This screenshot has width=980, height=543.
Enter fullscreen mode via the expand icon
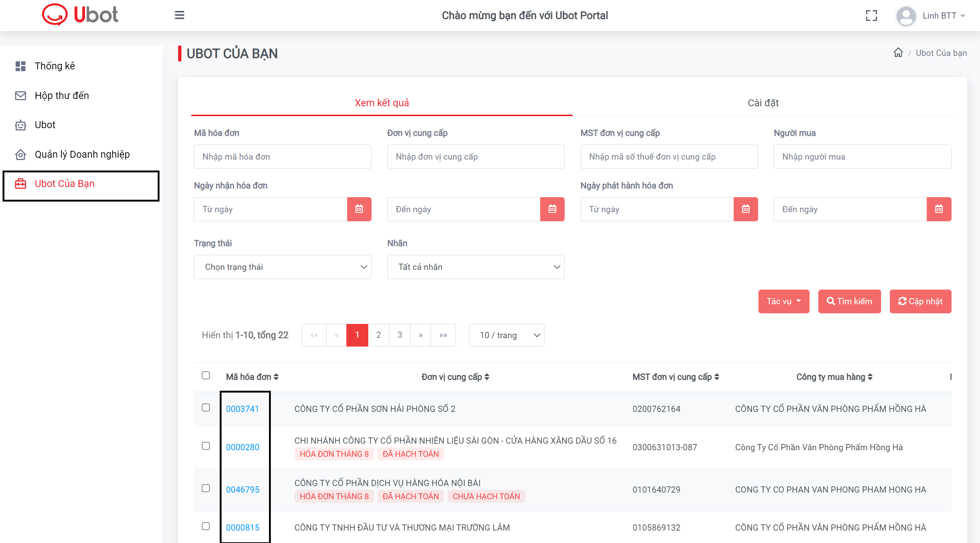pyautogui.click(x=871, y=16)
